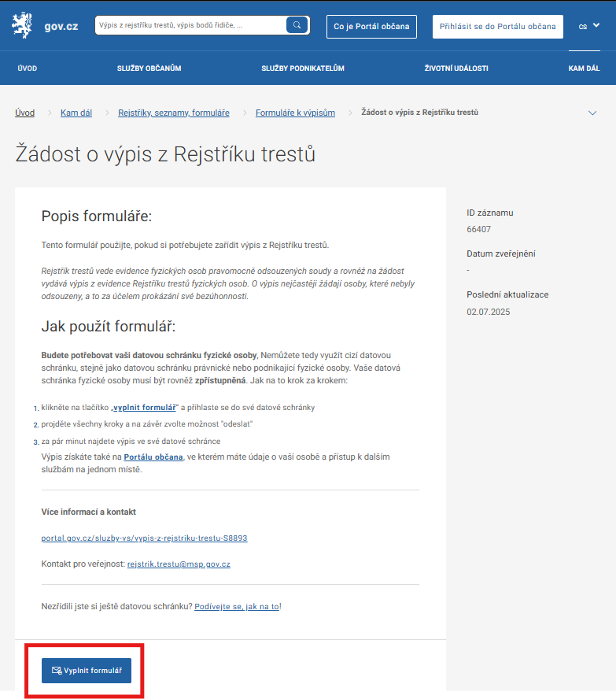Select KAM DÁL menu item
The width and height of the screenshot is (616, 699).
(x=584, y=68)
